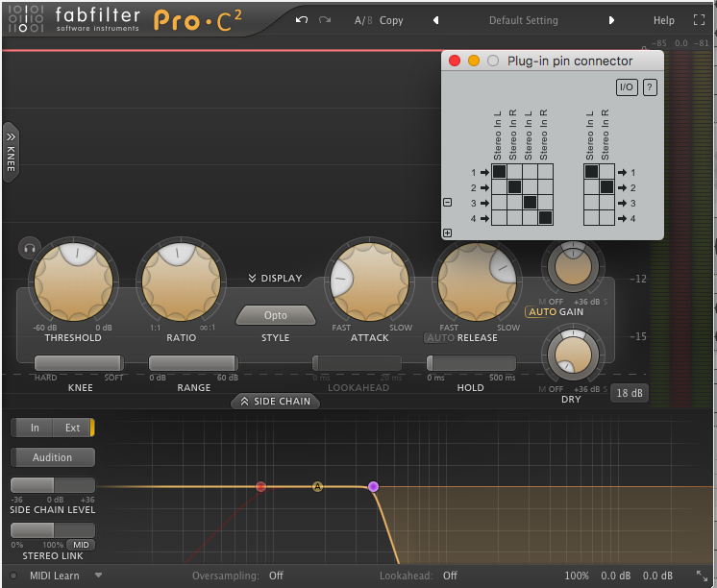Click the output arrow for channel 1

622,172
